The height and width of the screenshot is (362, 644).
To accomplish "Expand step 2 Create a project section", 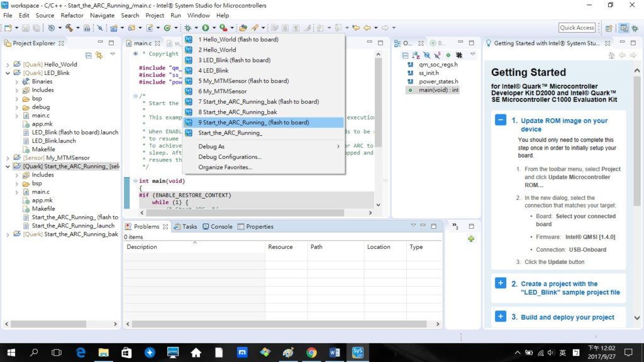I will tap(500, 283).
